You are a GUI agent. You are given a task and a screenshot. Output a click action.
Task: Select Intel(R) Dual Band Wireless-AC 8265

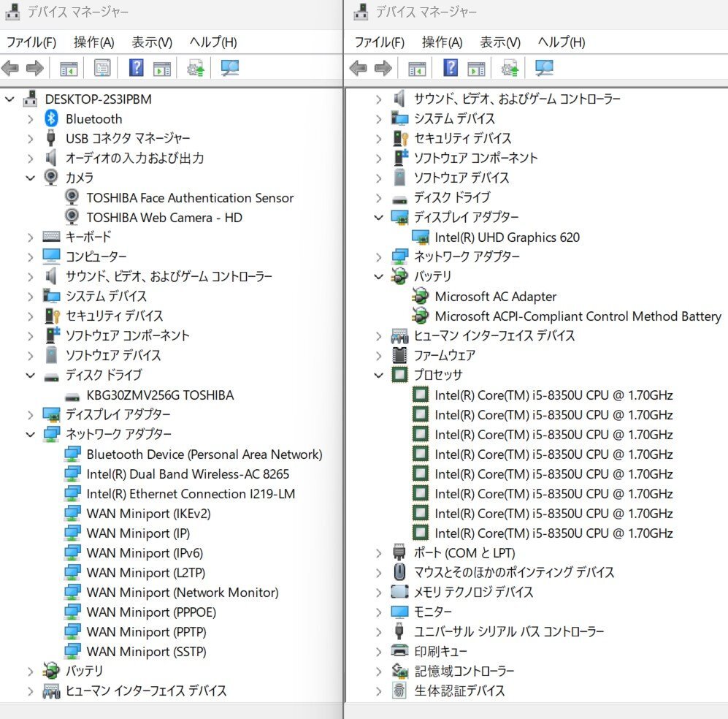tap(188, 473)
